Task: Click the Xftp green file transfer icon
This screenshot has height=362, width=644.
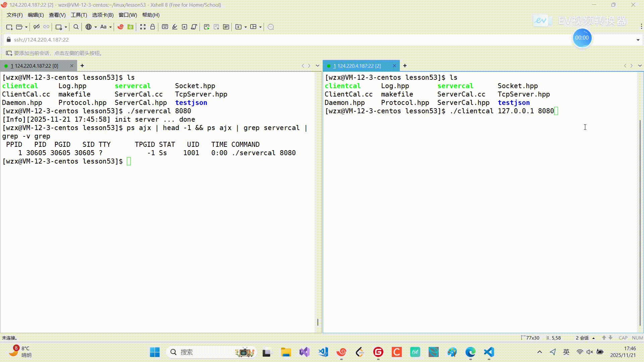Action: click(130, 27)
